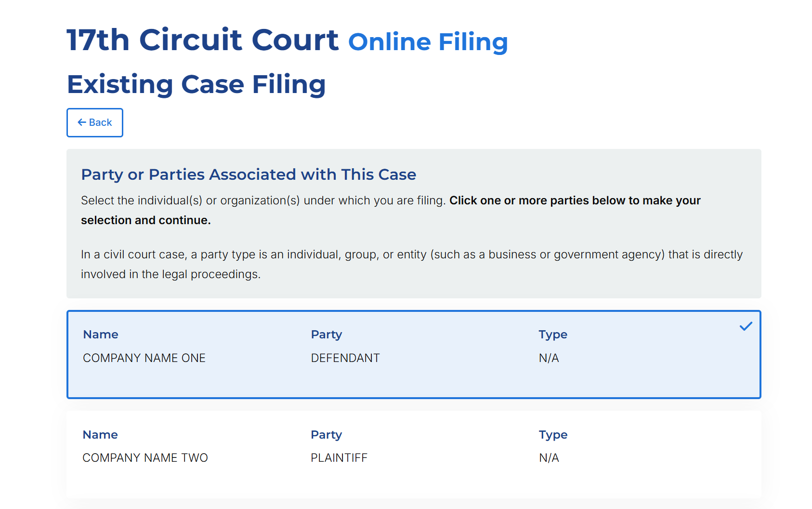Click the Name label in the plaintiff card
This screenshot has width=812, height=509.
click(100, 435)
